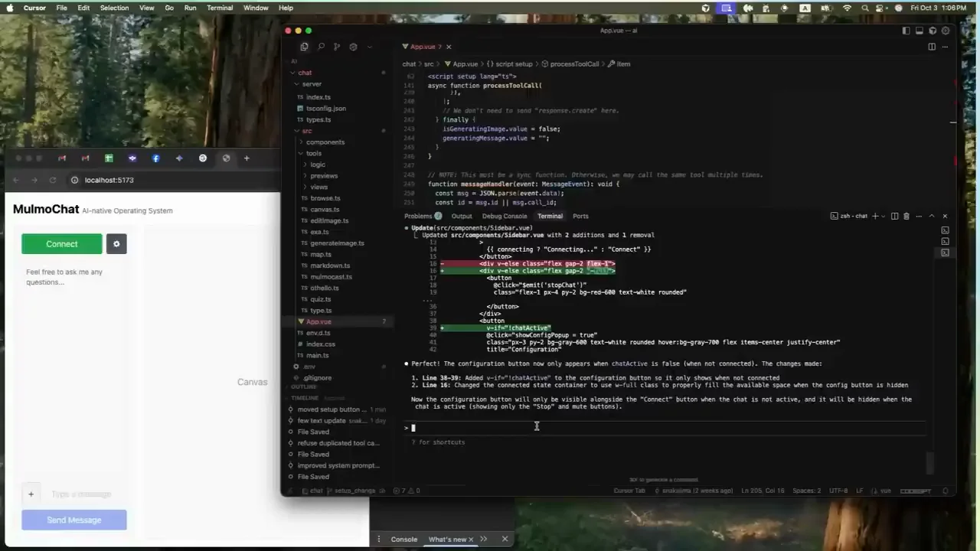Collapse the server folder
Image resolution: width=980 pixels, height=551 pixels.
[312, 84]
